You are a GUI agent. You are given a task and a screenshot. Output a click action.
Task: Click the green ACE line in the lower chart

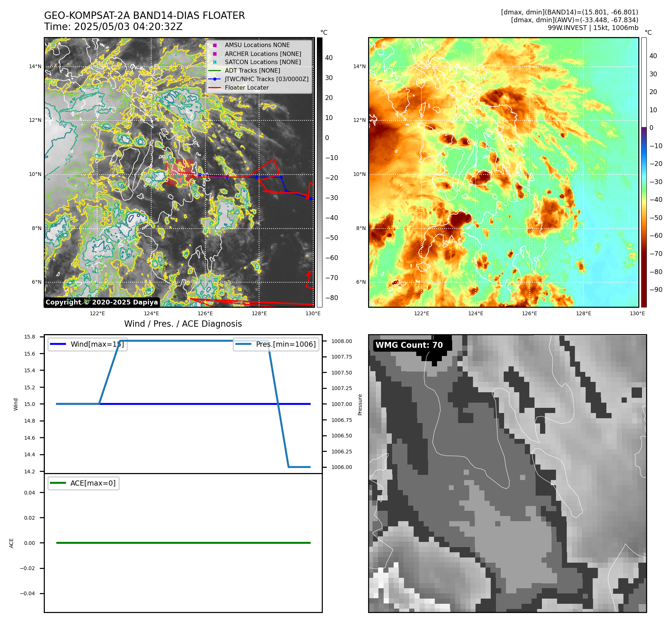coord(183,543)
